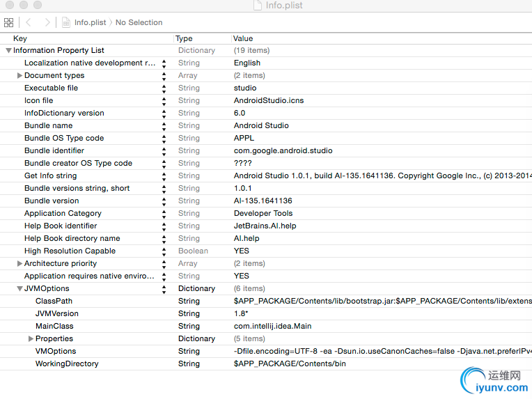Collapse the Information Property List root
Viewport: 532px width, 399px height.
coord(8,50)
